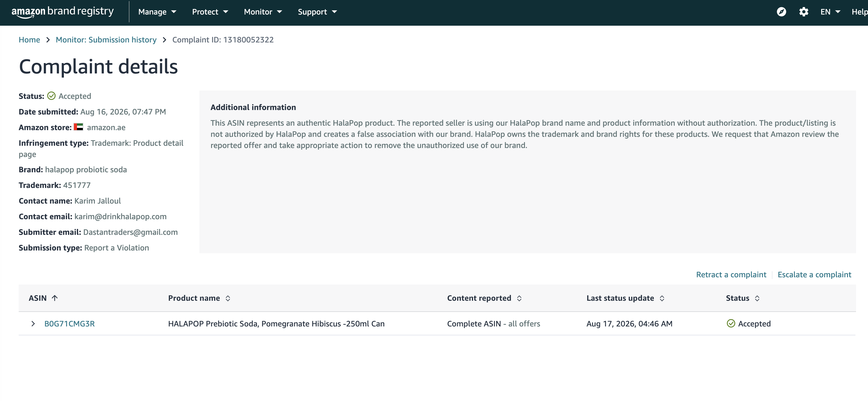This screenshot has height=401, width=868.
Task: Open the settings gear icon
Action: pos(804,12)
